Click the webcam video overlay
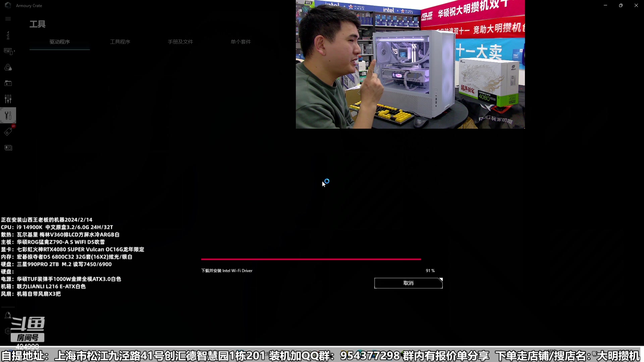Viewport: 644px width, 362px height. (410, 64)
